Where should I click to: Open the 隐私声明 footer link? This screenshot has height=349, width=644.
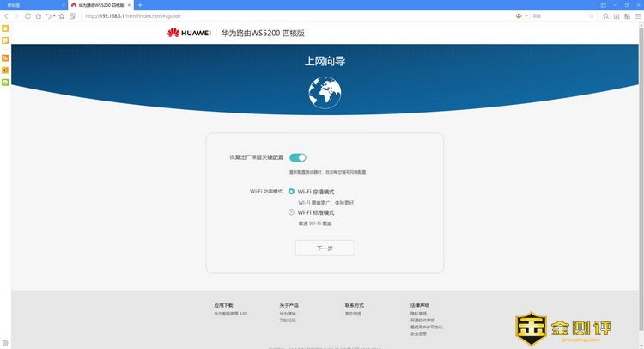[418, 314]
